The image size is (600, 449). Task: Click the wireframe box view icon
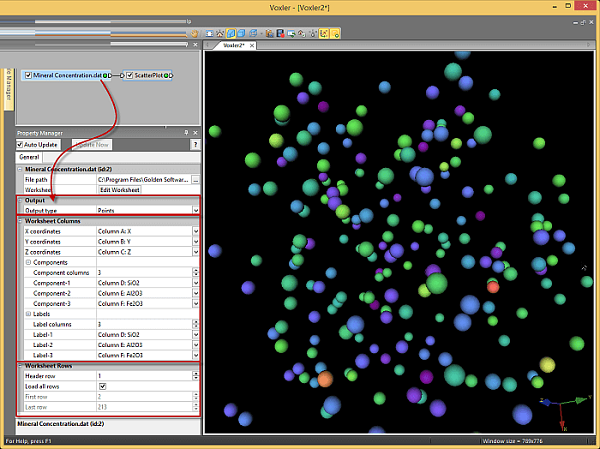point(253,34)
